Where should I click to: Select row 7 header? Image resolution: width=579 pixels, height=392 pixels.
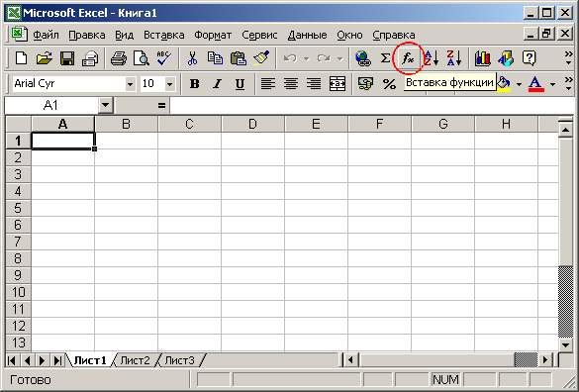point(18,242)
